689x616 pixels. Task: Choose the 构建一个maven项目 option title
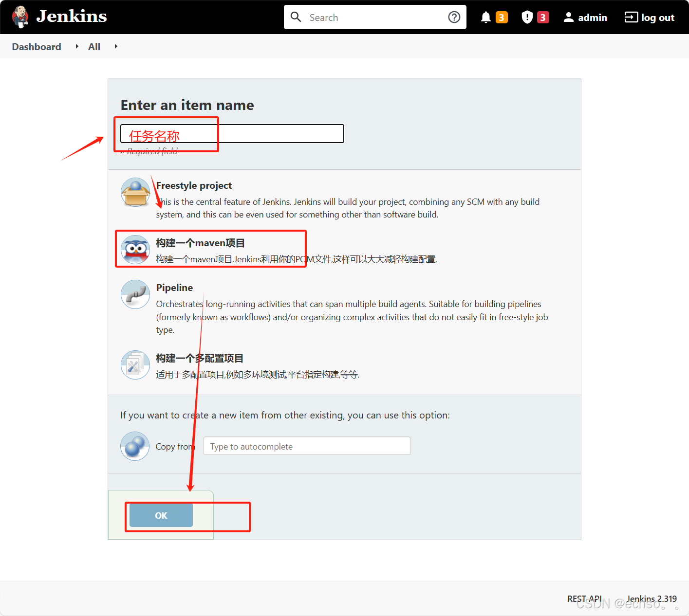200,243
